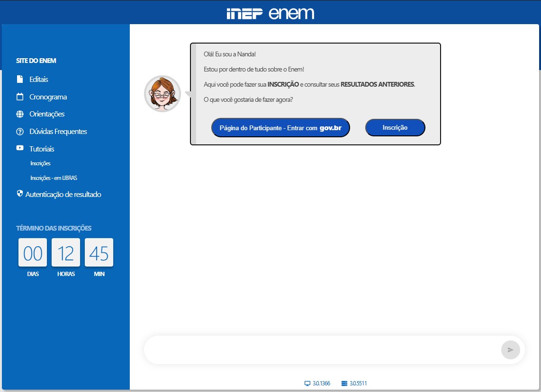Screen dimensions: 541x392
Task: Click the Cronograma calendar icon
Action: (20, 97)
